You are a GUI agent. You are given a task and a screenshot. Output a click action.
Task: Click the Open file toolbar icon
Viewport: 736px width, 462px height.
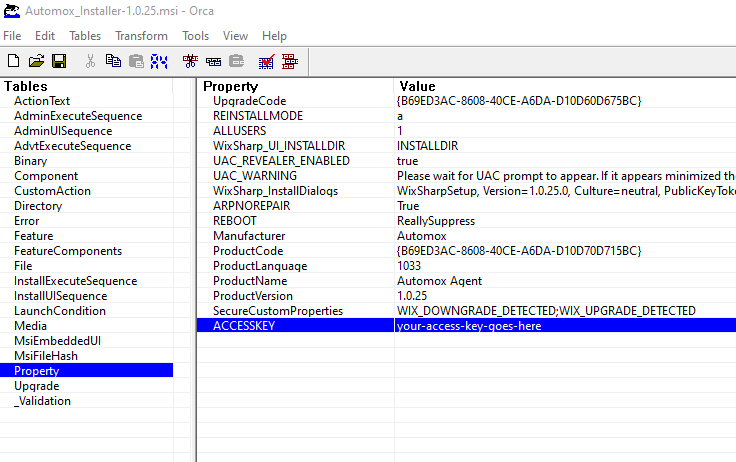tap(36, 61)
